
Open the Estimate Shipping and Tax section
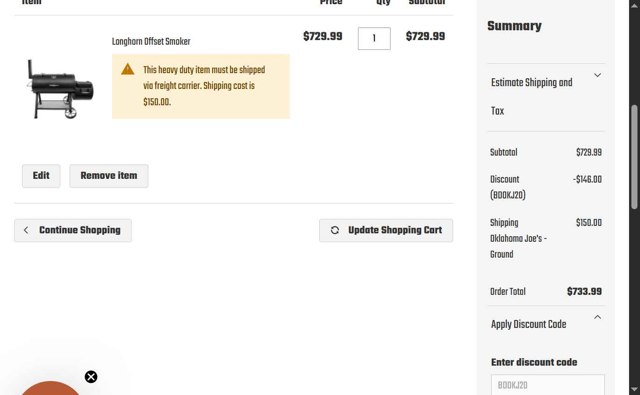546,97
